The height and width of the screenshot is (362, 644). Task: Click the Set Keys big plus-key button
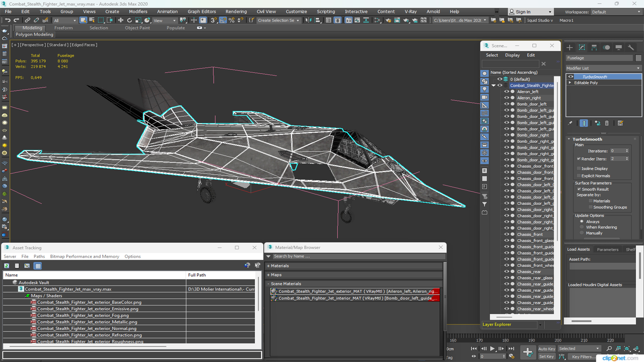(528, 352)
